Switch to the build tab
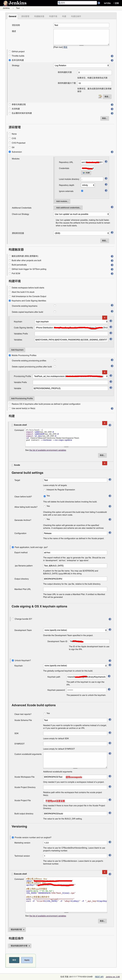 tap(64, 16)
